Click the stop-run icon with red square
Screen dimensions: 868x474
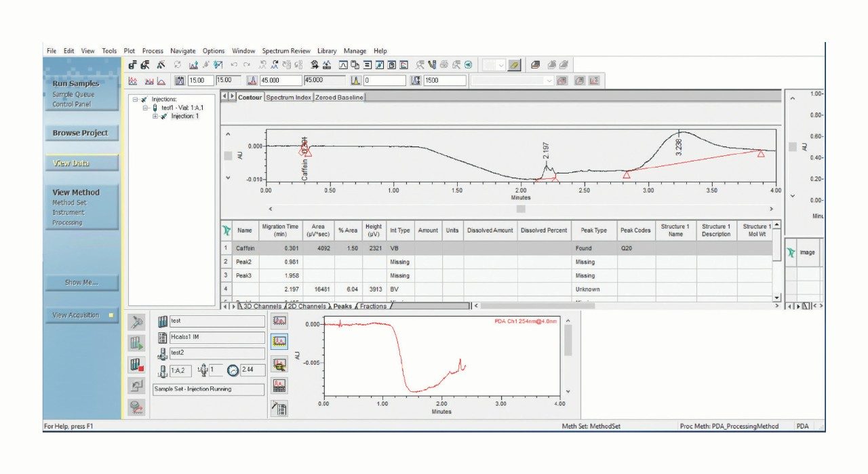click(136, 365)
